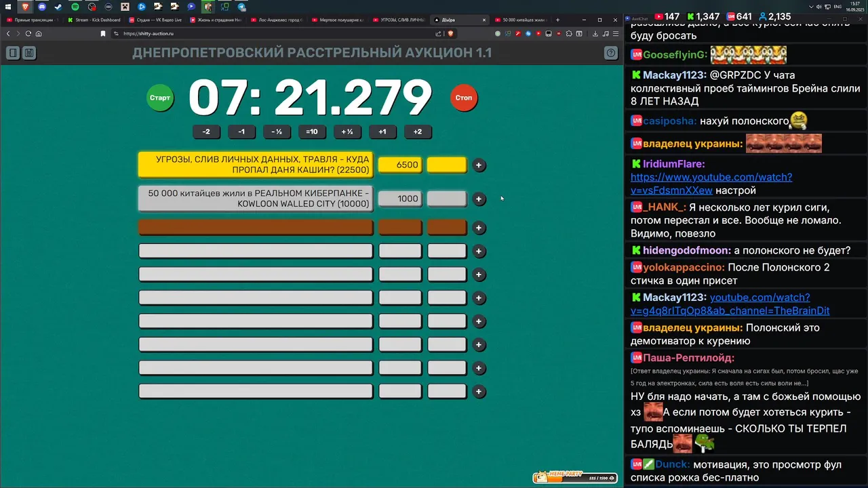The width and height of the screenshot is (868, 488).
Task: Open the music note media control icon
Action: point(605,33)
